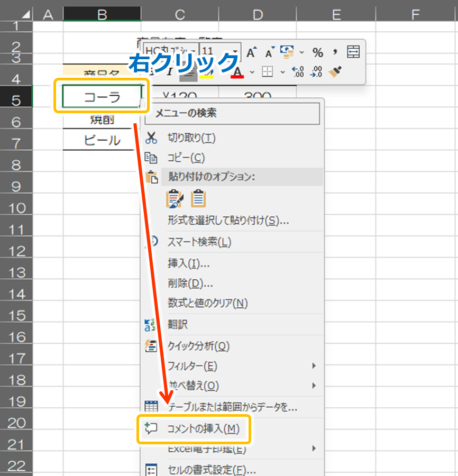458x476 pixels.
Task: Select cell B7 containing ビール
Action: pyautogui.click(x=102, y=140)
